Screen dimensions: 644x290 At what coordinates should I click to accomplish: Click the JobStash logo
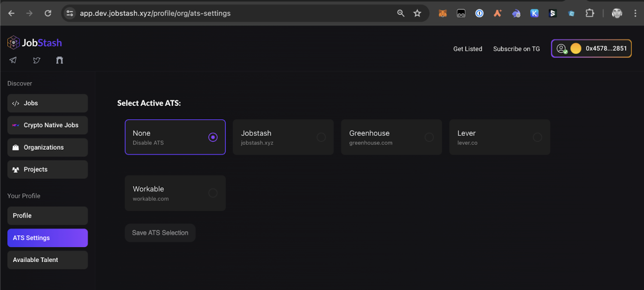[x=35, y=42]
